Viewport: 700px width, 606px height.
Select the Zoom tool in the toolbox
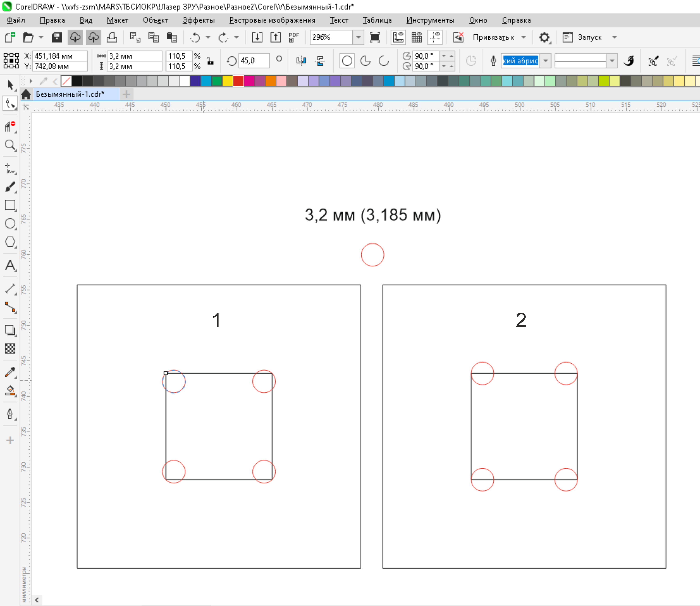(10, 145)
